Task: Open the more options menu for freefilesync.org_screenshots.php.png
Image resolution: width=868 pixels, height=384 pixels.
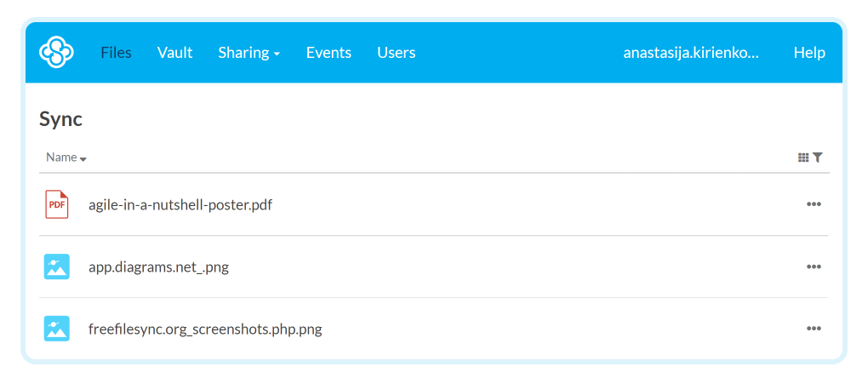Action: point(814,329)
